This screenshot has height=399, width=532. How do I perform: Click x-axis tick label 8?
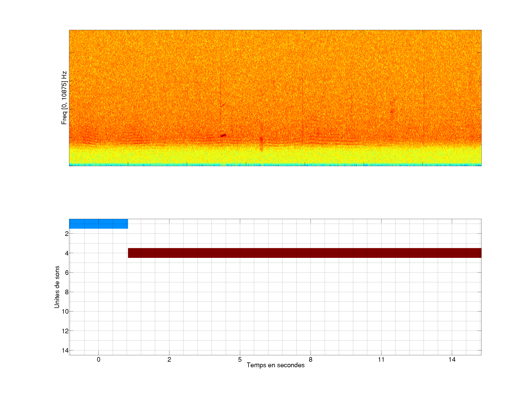click(x=311, y=359)
